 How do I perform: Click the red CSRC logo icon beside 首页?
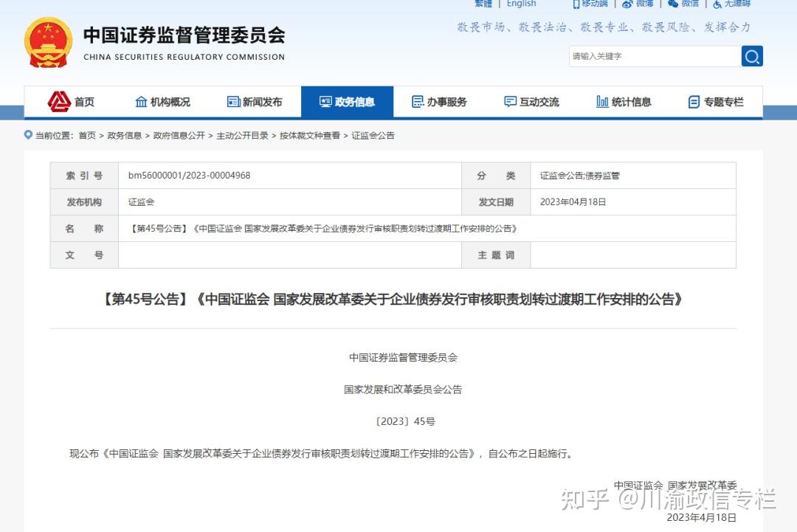(59, 102)
